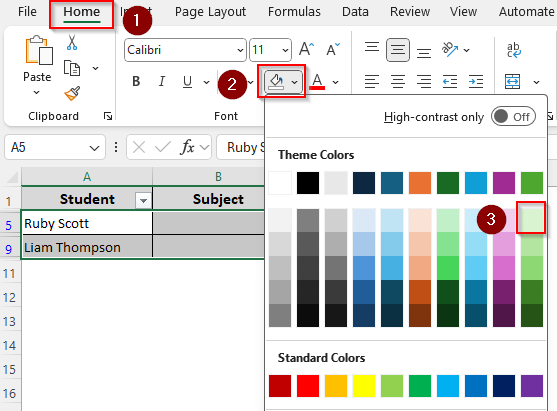Expand the Paste options arrow
The image size is (557, 411).
(36, 92)
